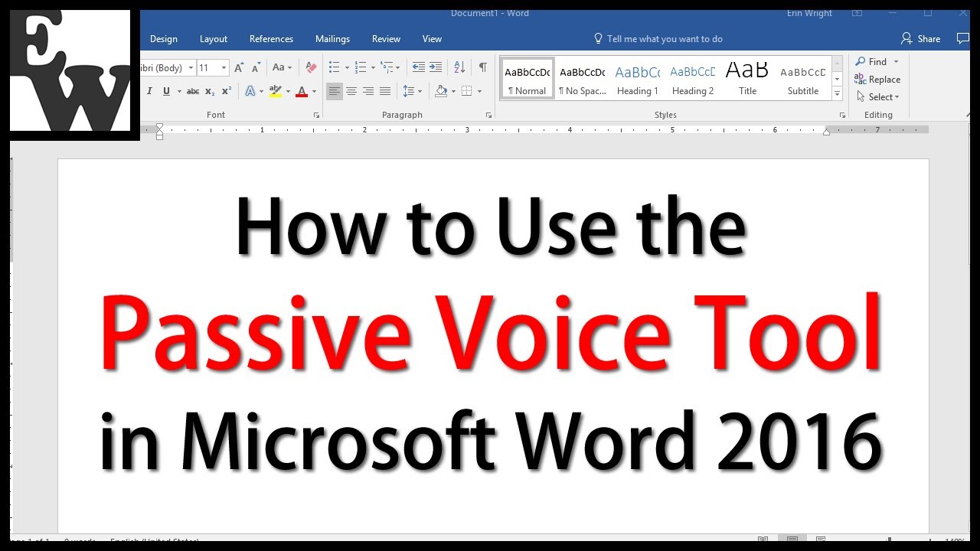Apply numbered list formatting
Viewport: 980px width, 551px height.
point(361,67)
